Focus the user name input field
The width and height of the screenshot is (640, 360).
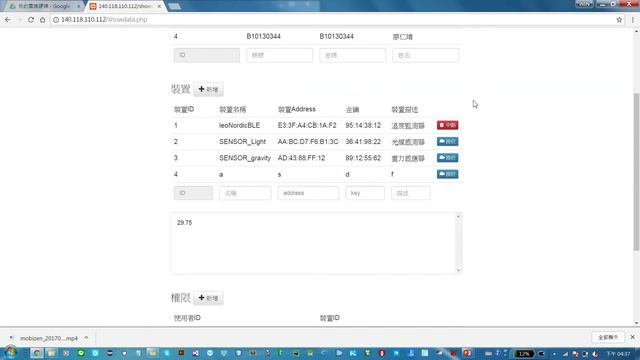click(425, 55)
